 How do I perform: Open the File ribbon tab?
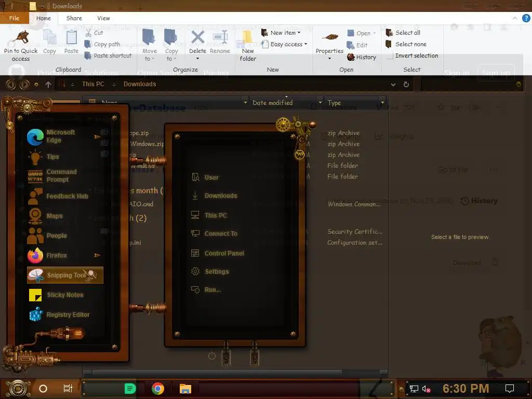(14, 18)
